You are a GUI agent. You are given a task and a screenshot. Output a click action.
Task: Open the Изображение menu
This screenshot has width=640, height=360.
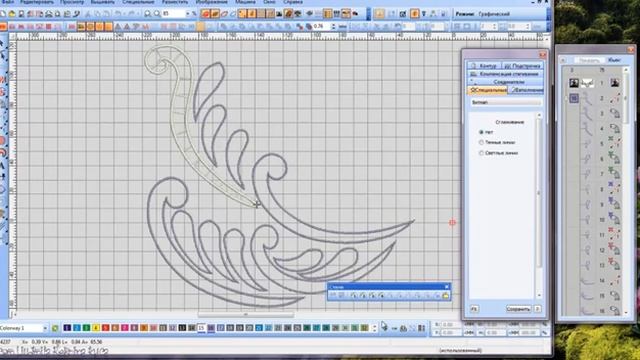pyautogui.click(x=211, y=2)
